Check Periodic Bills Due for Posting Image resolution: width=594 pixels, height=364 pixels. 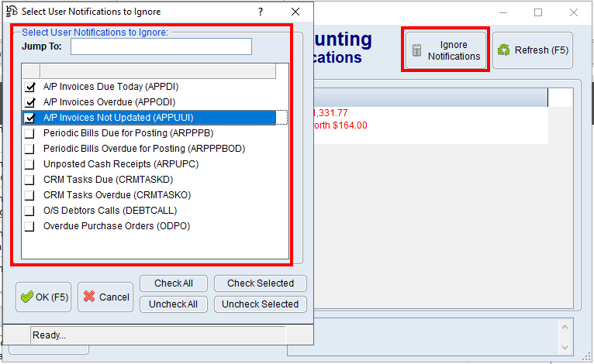[x=30, y=133]
